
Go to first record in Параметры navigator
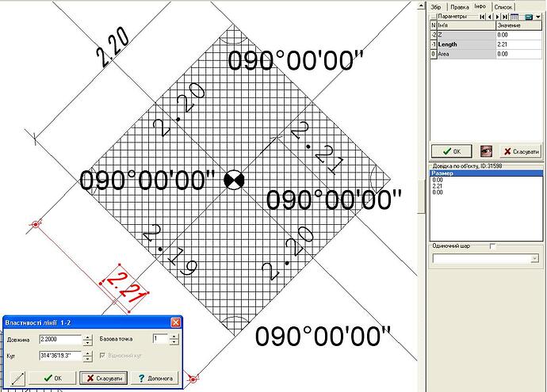pyautogui.click(x=482, y=17)
